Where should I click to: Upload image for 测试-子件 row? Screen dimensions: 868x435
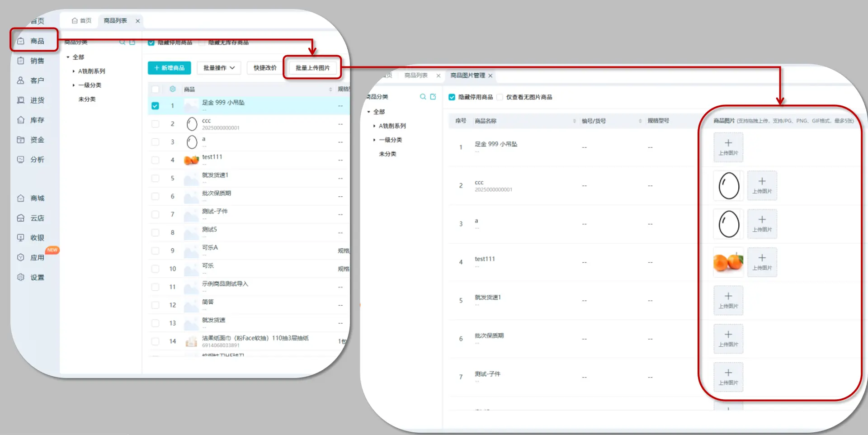pyautogui.click(x=728, y=377)
